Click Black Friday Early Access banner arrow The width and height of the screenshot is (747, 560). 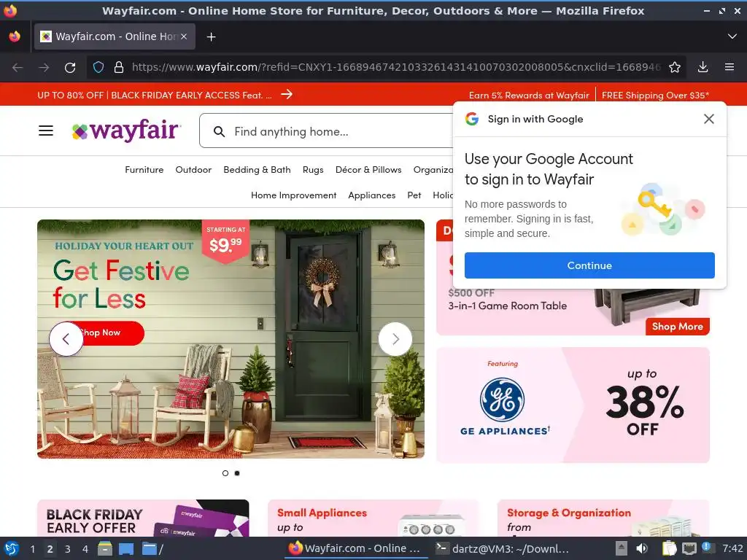tap(286, 94)
